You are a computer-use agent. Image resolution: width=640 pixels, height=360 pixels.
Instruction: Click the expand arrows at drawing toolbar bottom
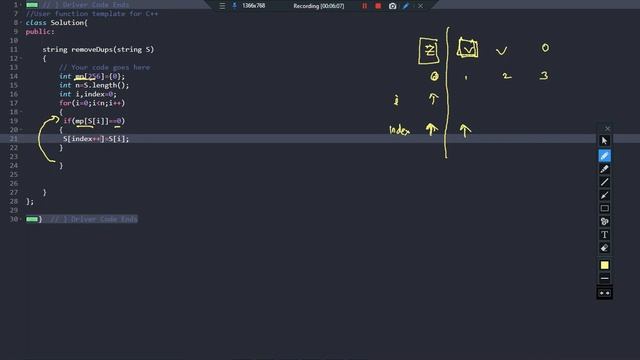click(604, 293)
